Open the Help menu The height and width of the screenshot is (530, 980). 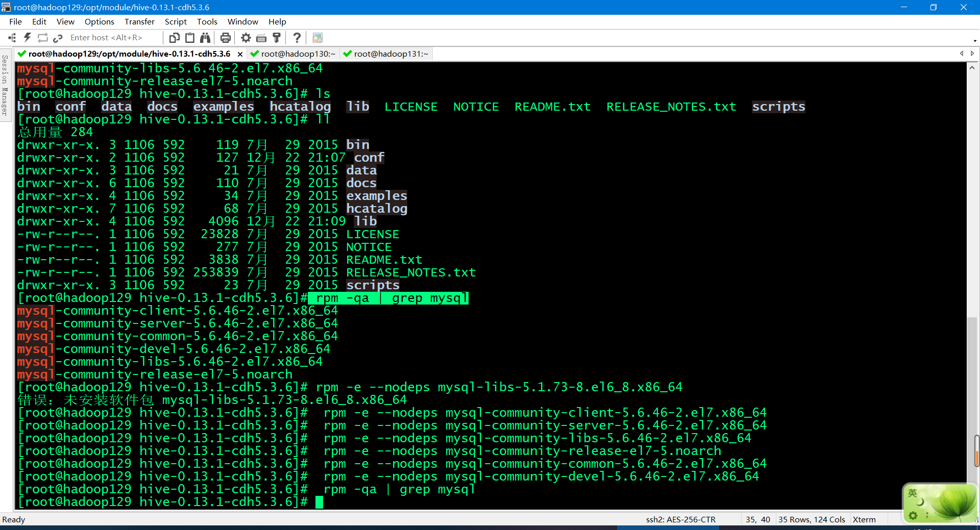277,21
